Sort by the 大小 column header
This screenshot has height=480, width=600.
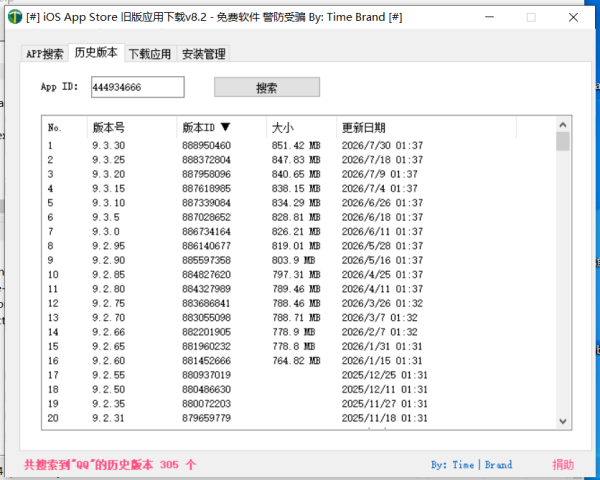pos(301,127)
